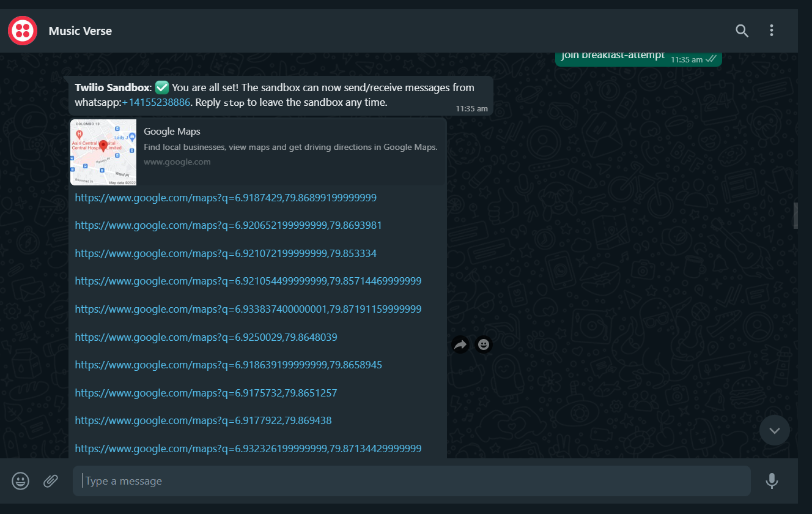Search within this chat using magnifier icon
The width and height of the screenshot is (812, 514).
point(742,31)
